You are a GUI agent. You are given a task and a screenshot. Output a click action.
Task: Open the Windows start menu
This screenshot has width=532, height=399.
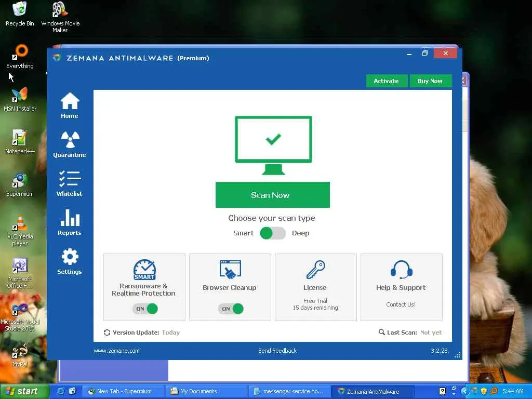pyautogui.click(x=24, y=391)
